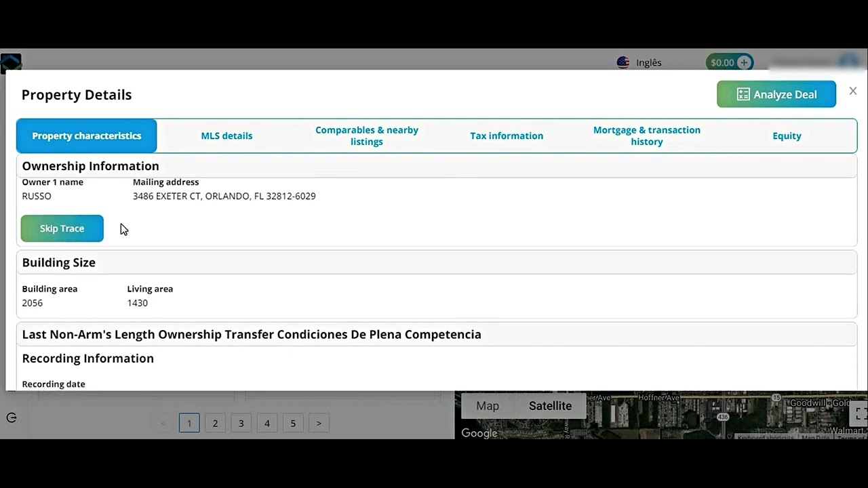This screenshot has width=868, height=488.
Task: Switch the map to Satellite view
Action: click(550, 406)
